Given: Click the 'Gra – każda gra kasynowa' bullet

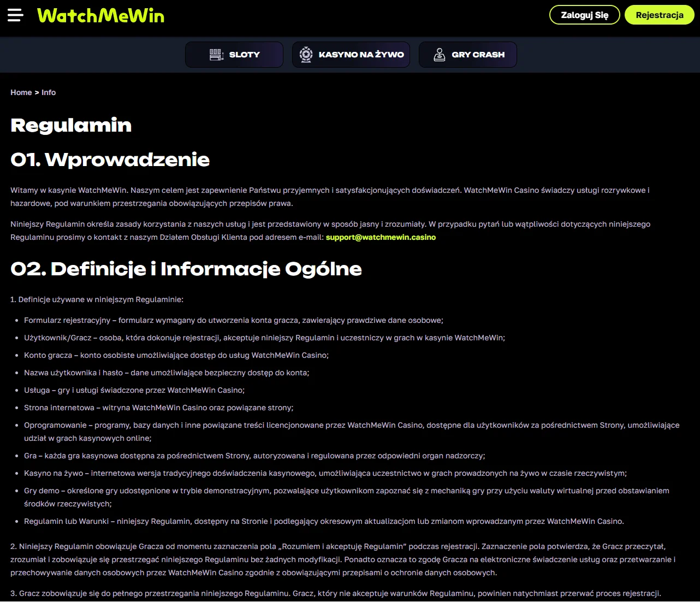Looking at the screenshot, I should coord(254,456).
